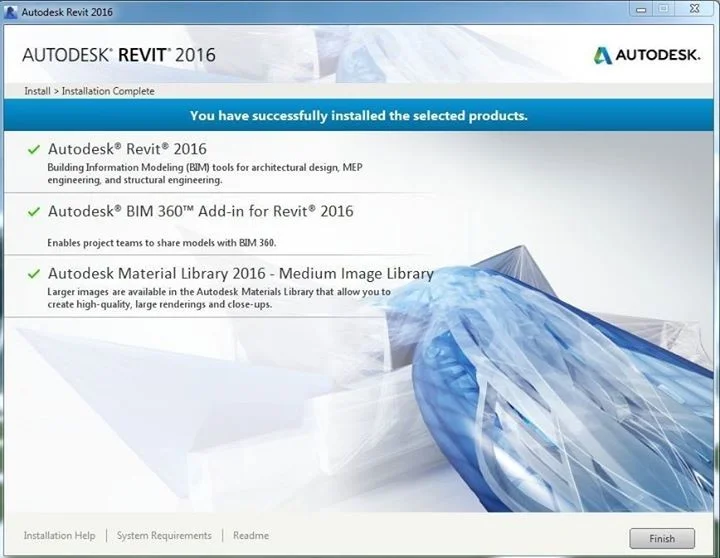The height and width of the screenshot is (558, 720).
Task: Click the Autodesk logo at top right
Action: [647, 55]
